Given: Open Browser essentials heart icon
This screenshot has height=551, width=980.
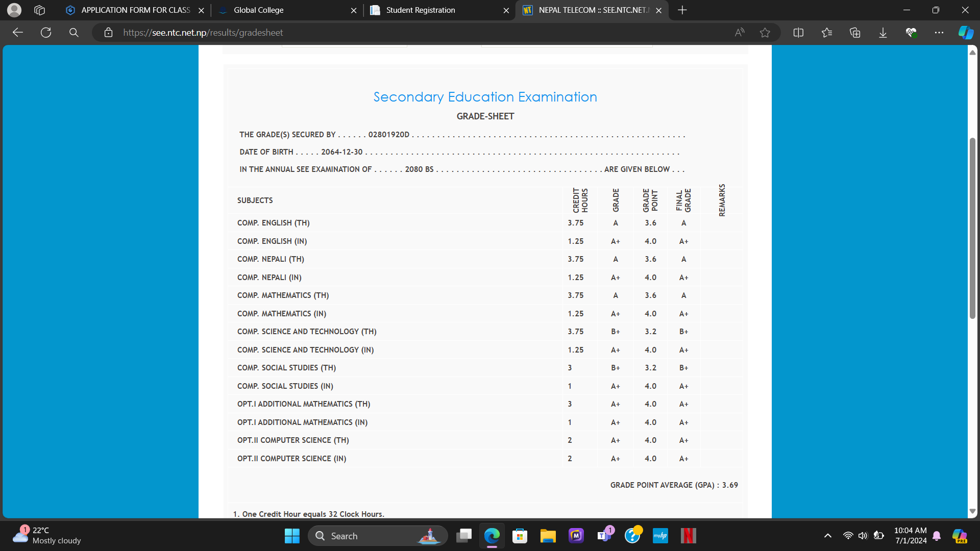Looking at the screenshot, I should tap(911, 33).
